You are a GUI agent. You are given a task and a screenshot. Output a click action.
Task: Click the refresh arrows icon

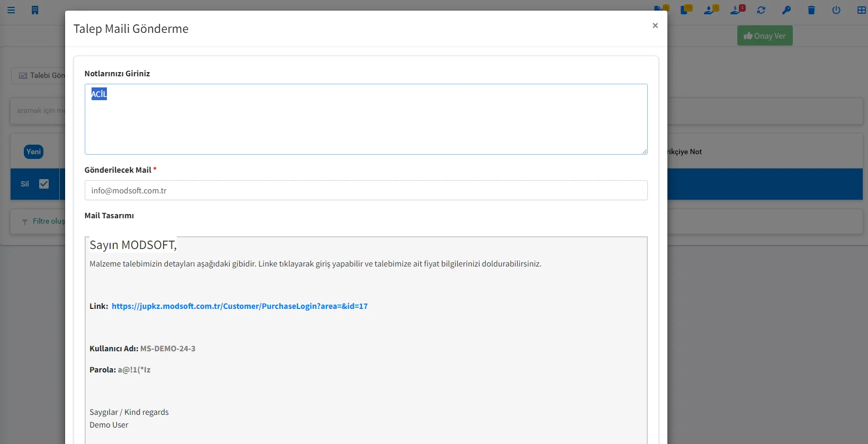click(x=761, y=10)
